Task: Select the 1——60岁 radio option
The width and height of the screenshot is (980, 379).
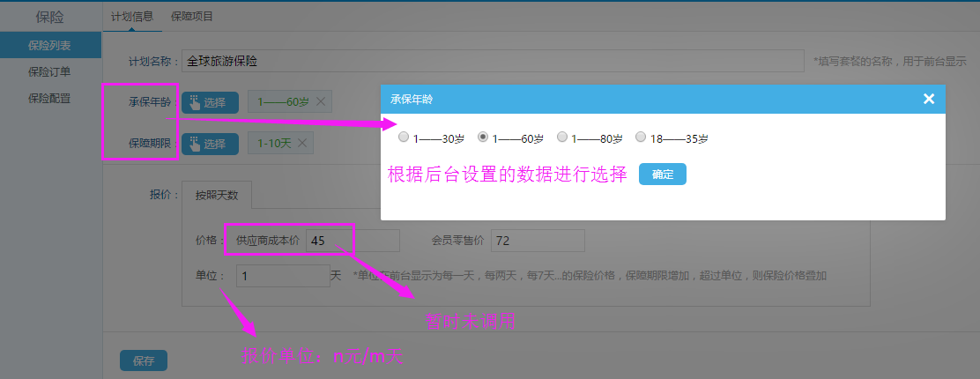Action: click(482, 137)
